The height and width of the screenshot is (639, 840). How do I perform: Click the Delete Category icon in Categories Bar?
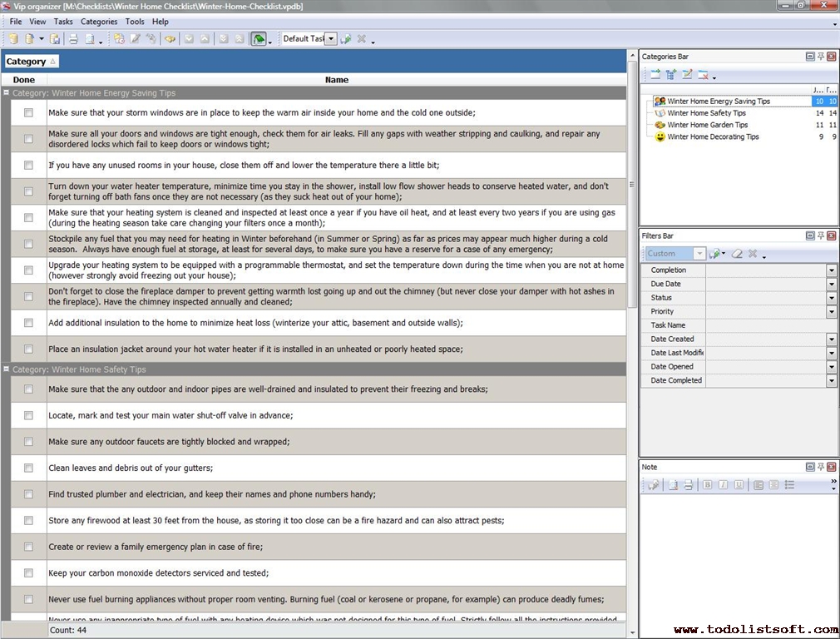704,75
